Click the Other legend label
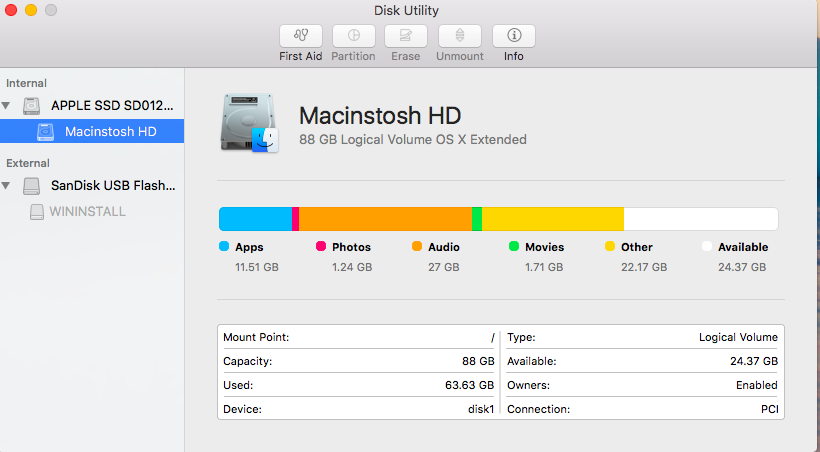 click(x=637, y=247)
